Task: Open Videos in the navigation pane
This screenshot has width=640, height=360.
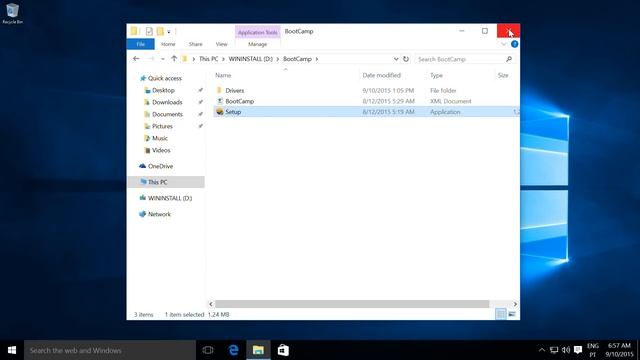Action: coord(161,150)
